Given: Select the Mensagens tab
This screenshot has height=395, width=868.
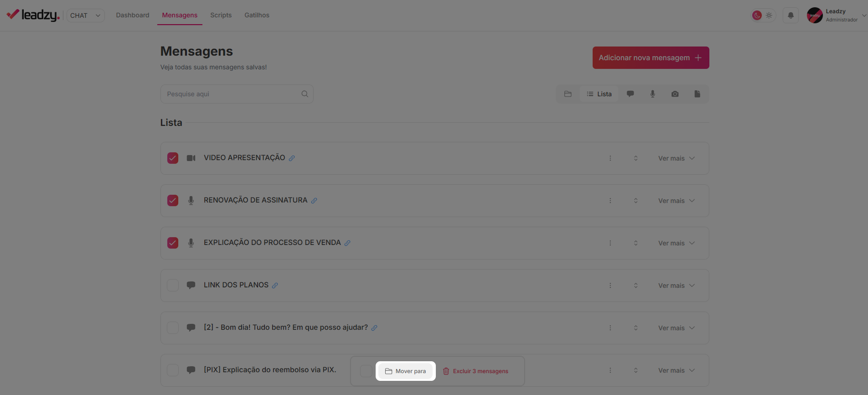Looking at the screenshot, I should [x=180, y=15].
